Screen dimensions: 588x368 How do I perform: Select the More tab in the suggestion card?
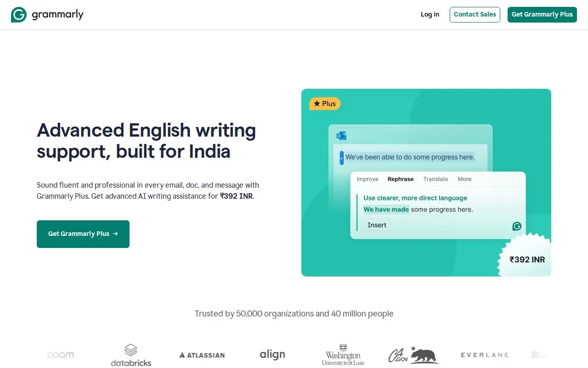pyautogui.click(x=464, y=179)
